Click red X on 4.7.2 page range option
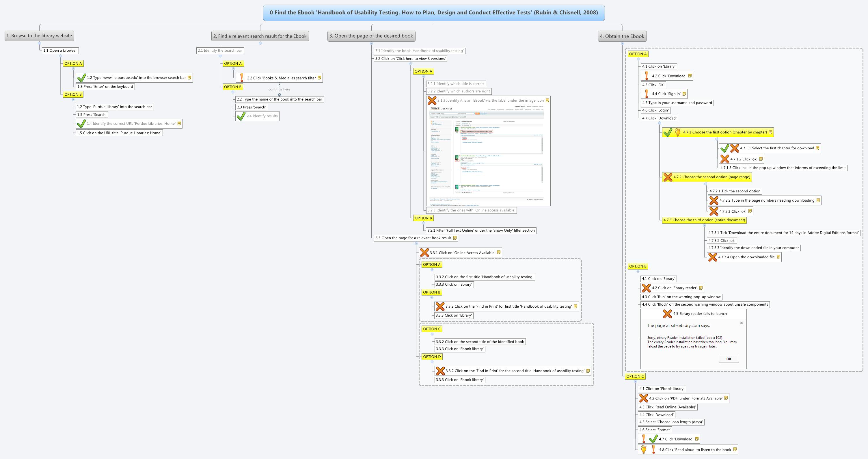This screenshot has width=868, height=459. point(668,177)
